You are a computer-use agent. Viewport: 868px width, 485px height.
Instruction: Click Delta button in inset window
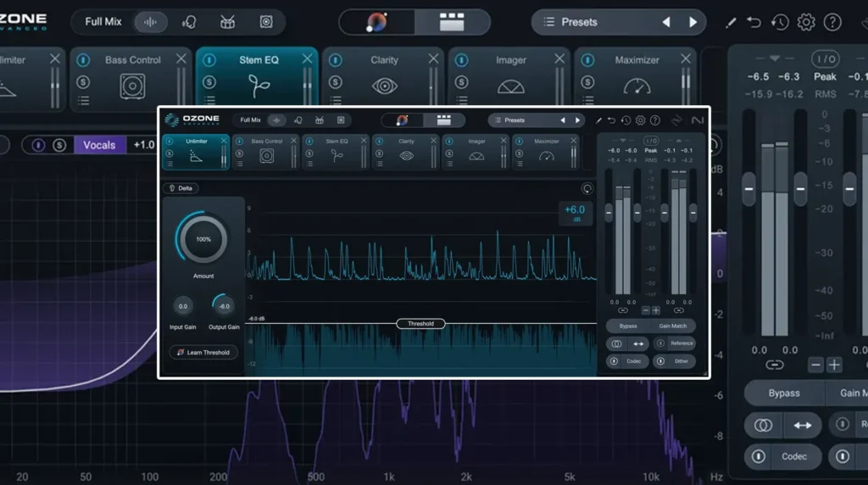click(x=181, y=188)
